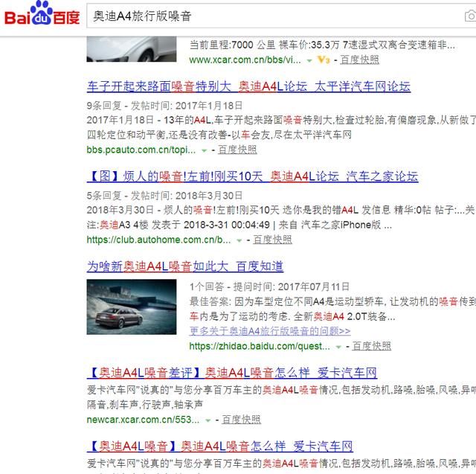Click the www.xcar.com.cn/bbs/vi... URL
The height and width of the screenshot is (474, 476).
[245, 60]
